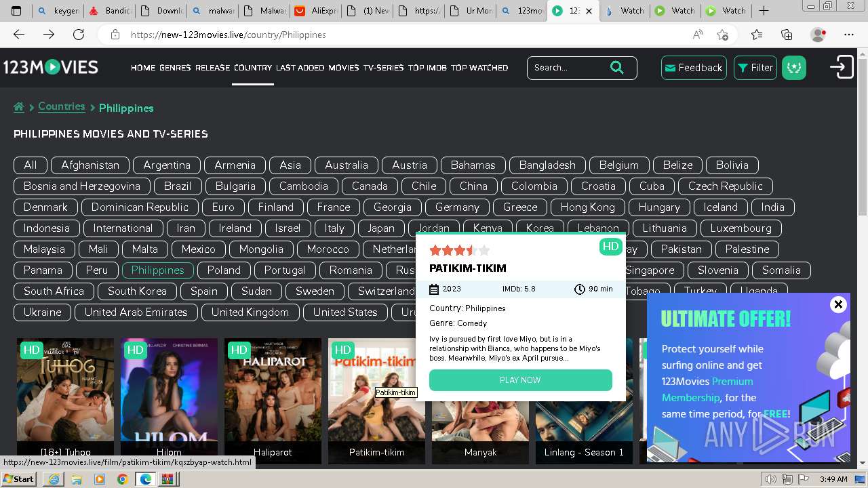Open the WinRAR taskbar icon
868x488 pixels.
point(167,479)
